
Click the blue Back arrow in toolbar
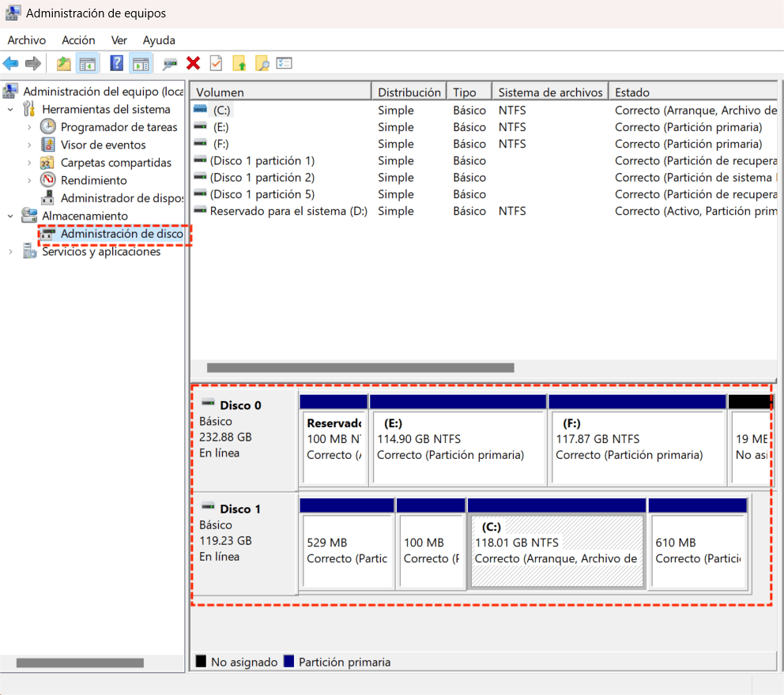coord(11,63)
